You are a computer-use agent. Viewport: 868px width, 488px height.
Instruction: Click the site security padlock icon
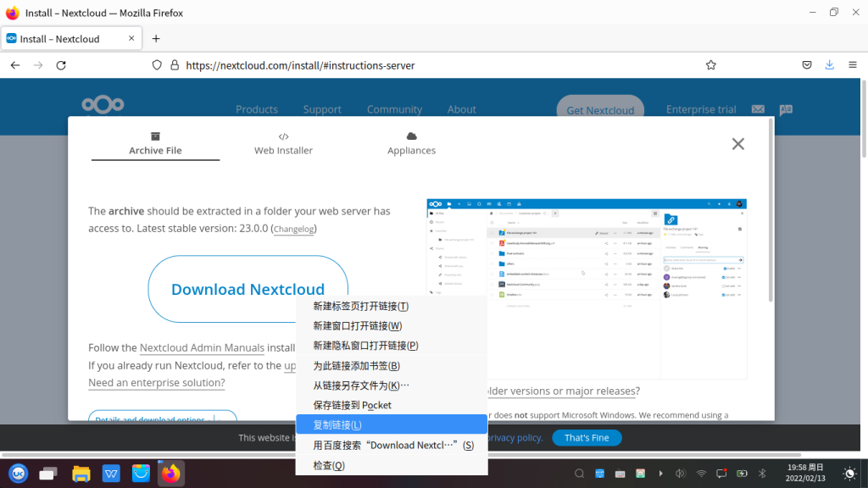pos(175,65)
